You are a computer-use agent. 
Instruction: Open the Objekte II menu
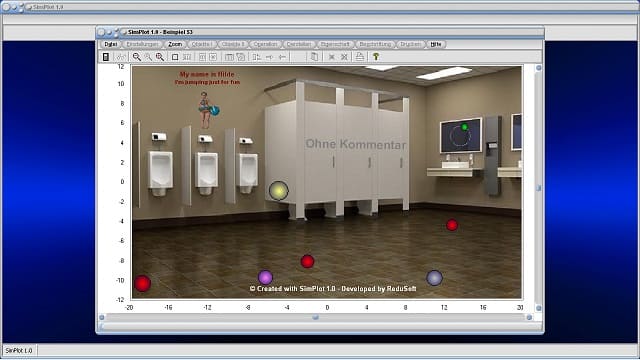[233, 44]
